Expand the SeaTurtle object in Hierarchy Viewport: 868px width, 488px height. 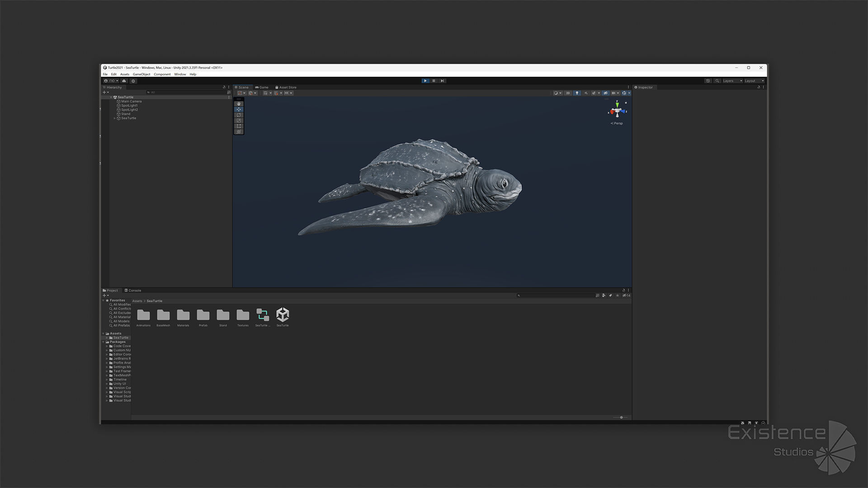click(114, 118)
